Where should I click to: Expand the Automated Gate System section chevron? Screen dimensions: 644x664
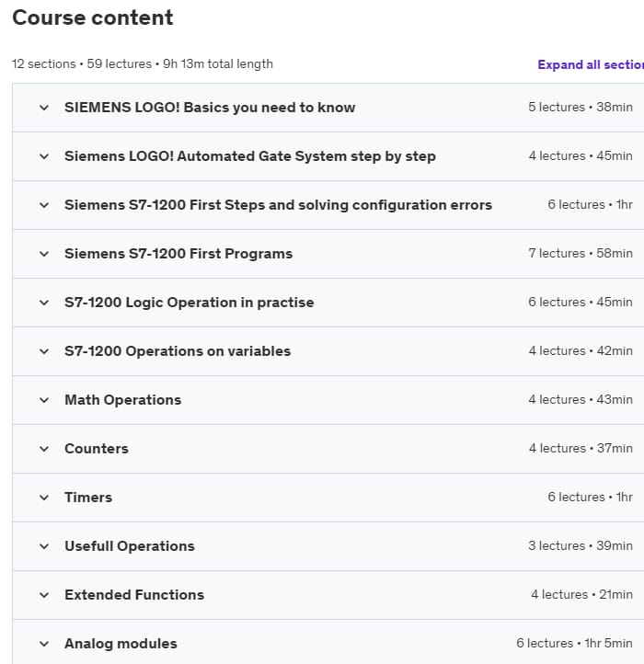(43, 156)
